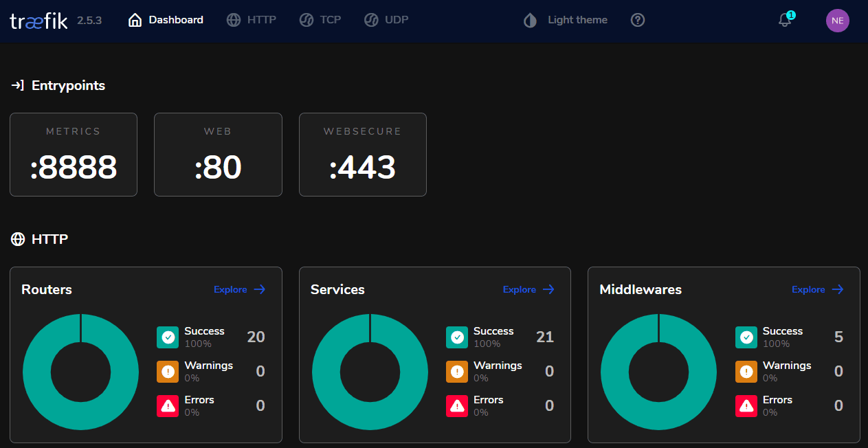
Task: Click the Entrypoints arrow icon
Action: point(16,85)
